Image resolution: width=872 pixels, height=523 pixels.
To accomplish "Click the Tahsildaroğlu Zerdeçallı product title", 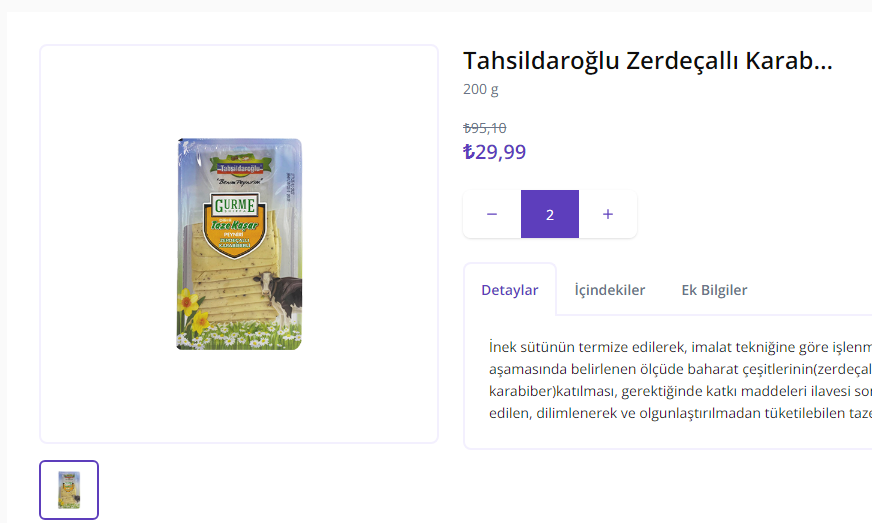I will click(647, 61).
